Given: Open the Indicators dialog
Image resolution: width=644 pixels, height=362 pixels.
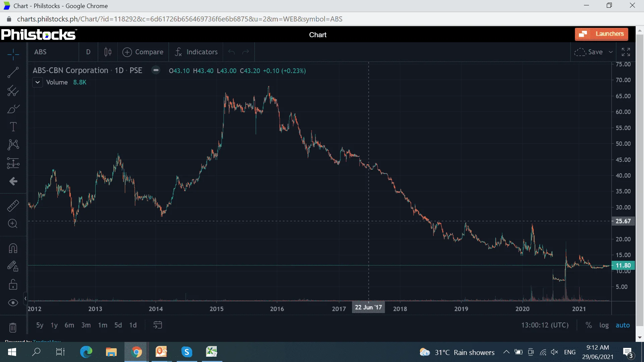Looking at the screenshot, I should pos(196,52).
